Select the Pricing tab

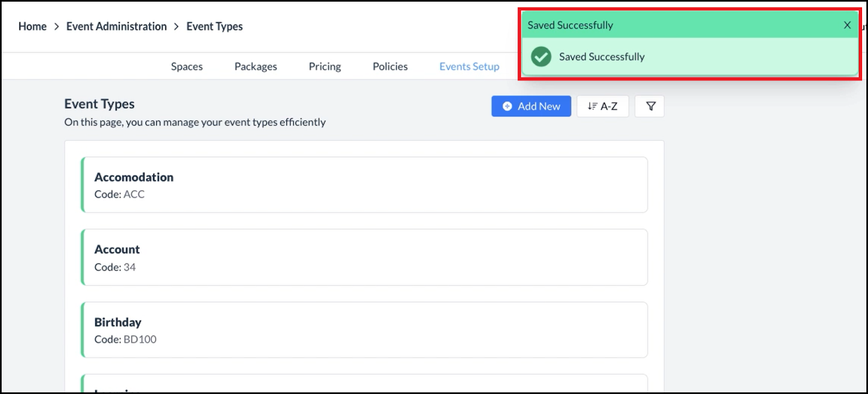324,67
